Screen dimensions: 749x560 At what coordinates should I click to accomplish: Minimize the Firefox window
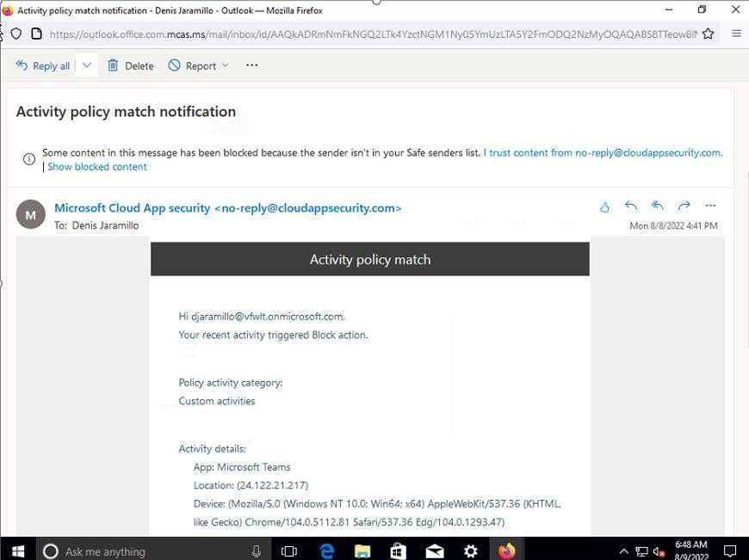[x=669, y=9]
